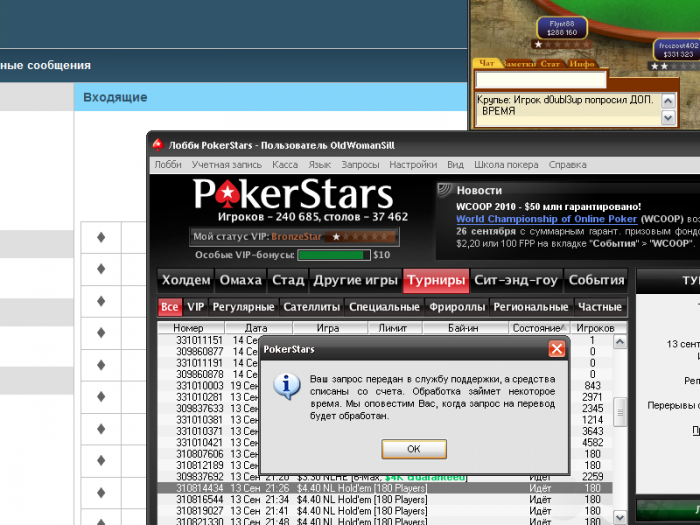Click the info icon in the dialog
700x525 pixels.
coord(286,386)
